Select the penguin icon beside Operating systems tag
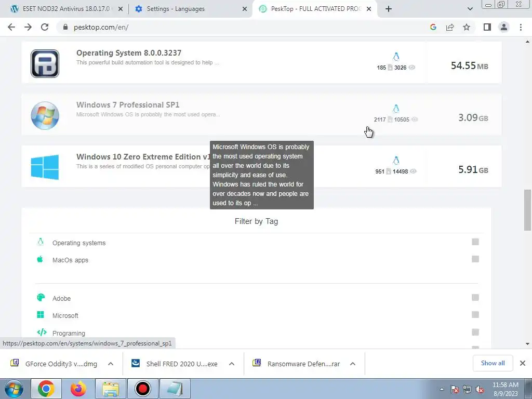 [x=41, y=242]
